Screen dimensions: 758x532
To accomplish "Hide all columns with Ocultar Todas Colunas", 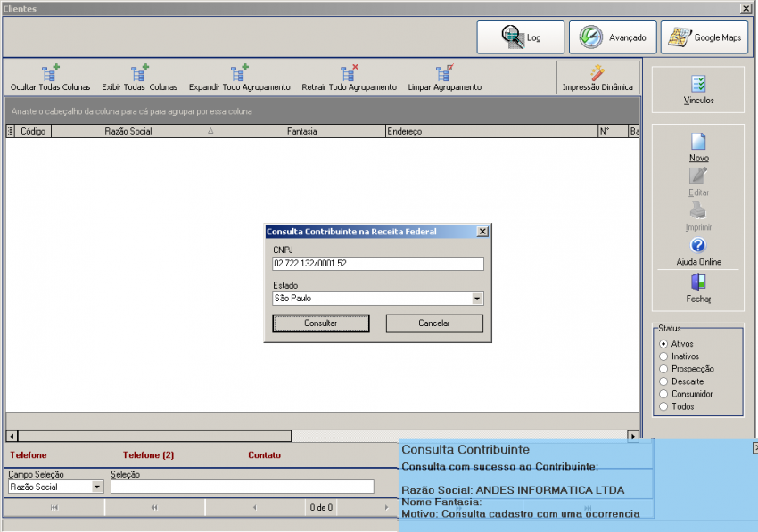I will (x=50, y=78).
